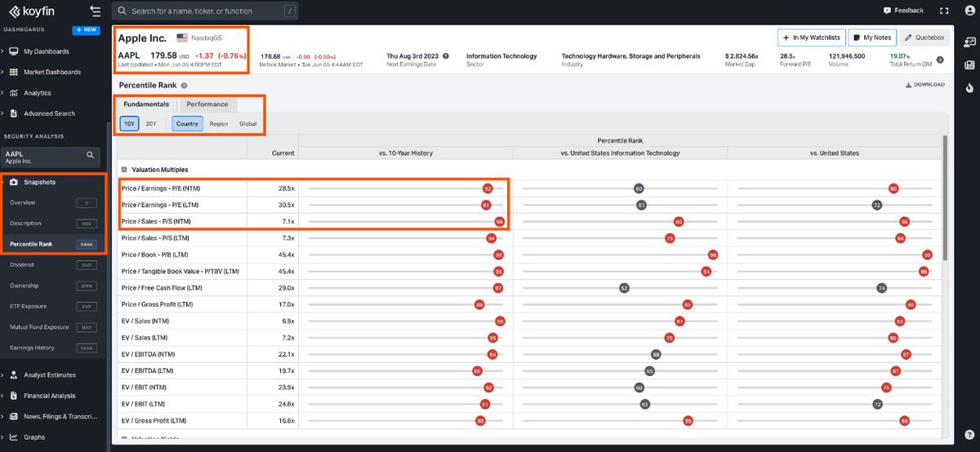
Task: Switch to the Performance tab
Action: pos(207,104)
